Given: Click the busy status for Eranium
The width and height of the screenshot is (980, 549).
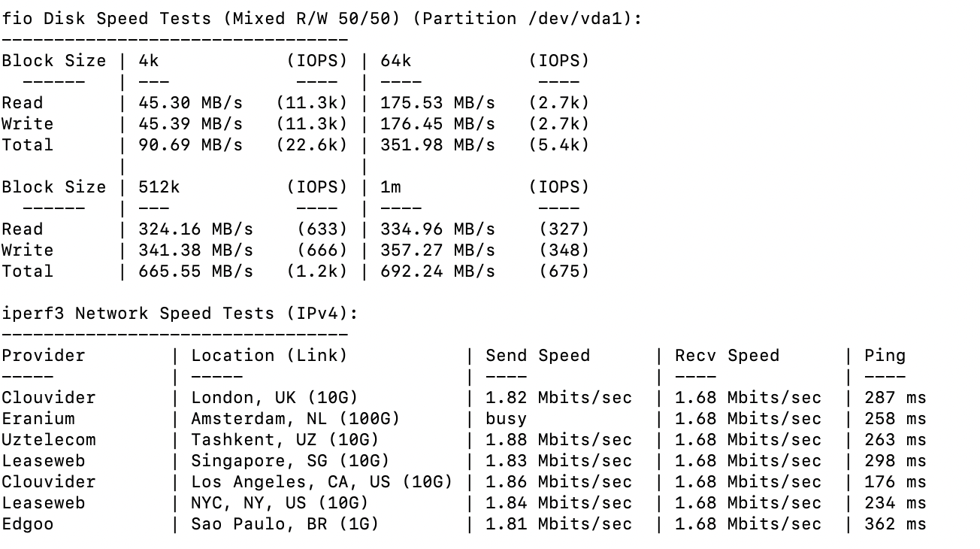Looking at the screenshot, I should (507, 419).
